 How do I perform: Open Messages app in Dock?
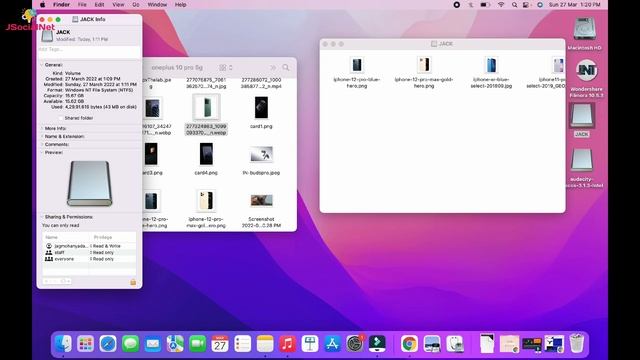click(x=130, y=343)
